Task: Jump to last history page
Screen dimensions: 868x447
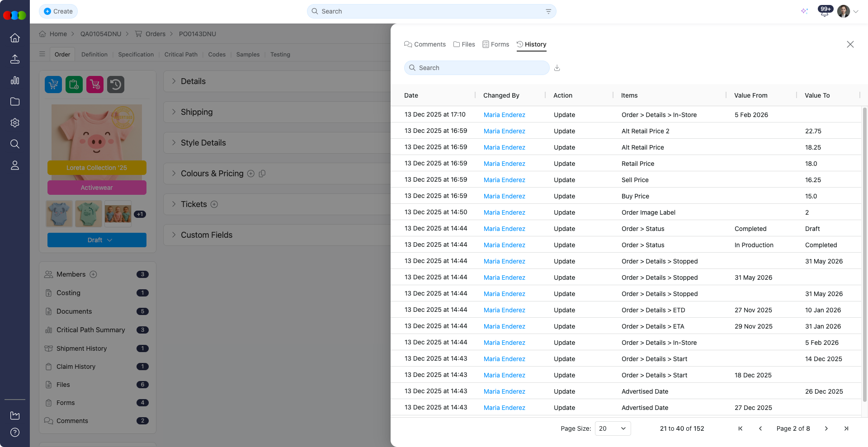Action: point(846,428)
